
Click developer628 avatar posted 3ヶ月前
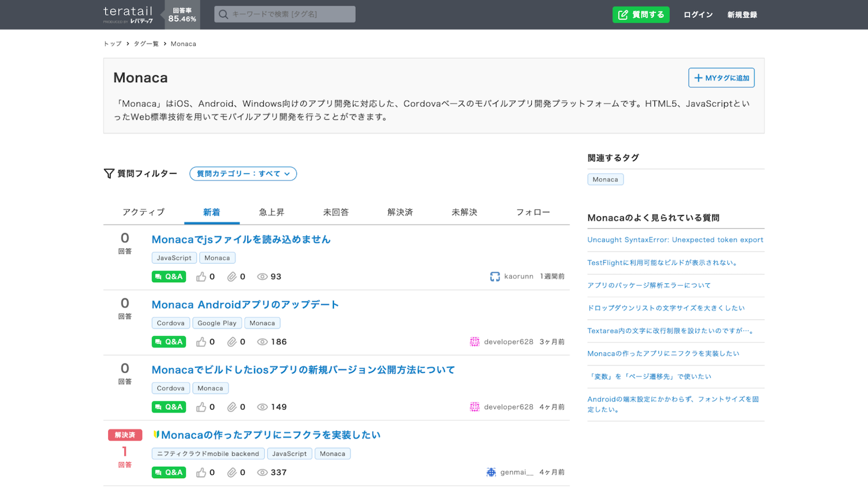(x=475, y=342)
